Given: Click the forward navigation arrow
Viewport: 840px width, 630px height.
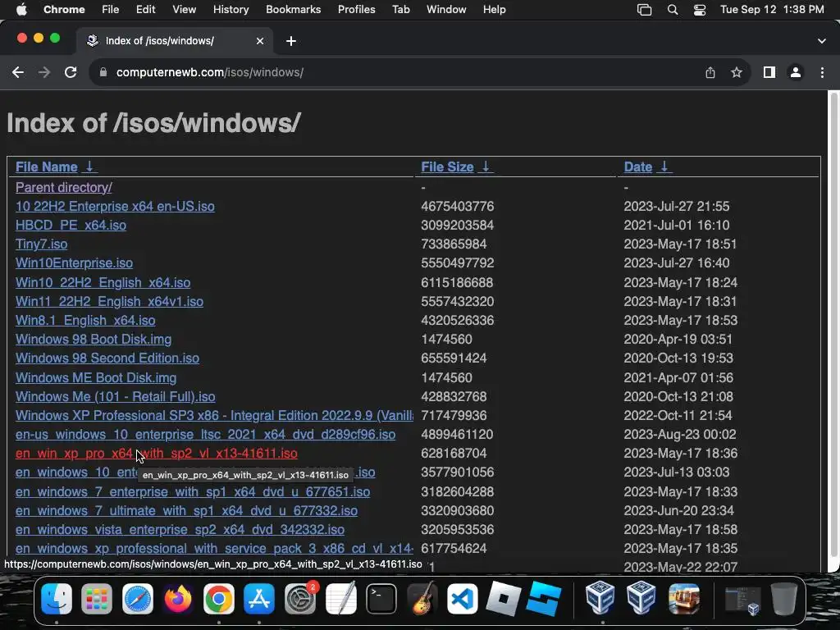Looking at the screenshot, I should click(44, 72).
